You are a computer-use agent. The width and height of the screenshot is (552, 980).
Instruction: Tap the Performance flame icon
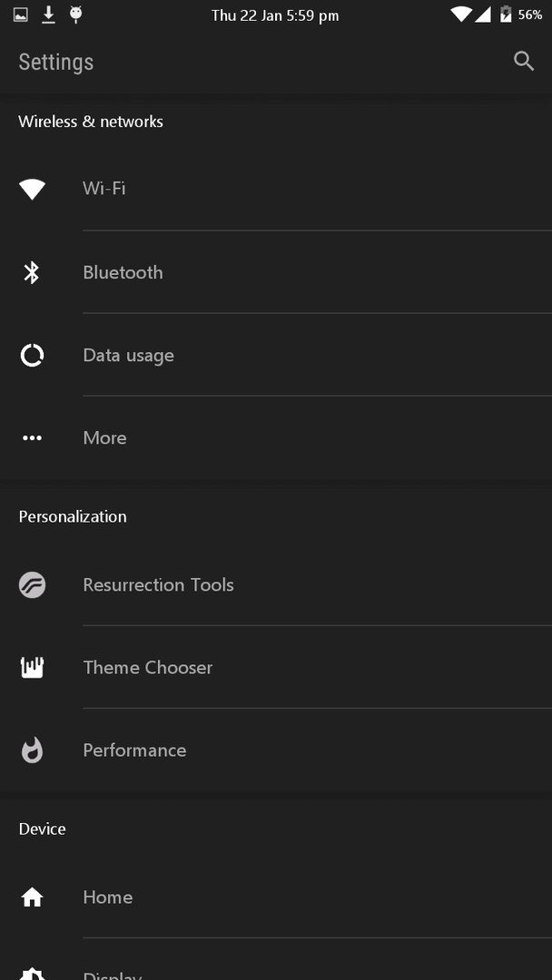tap(32, 750)
